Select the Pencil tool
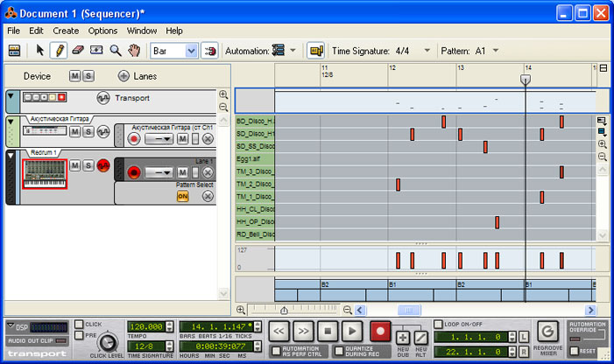The height and width of the screenshot is (364, 614). 59,51
